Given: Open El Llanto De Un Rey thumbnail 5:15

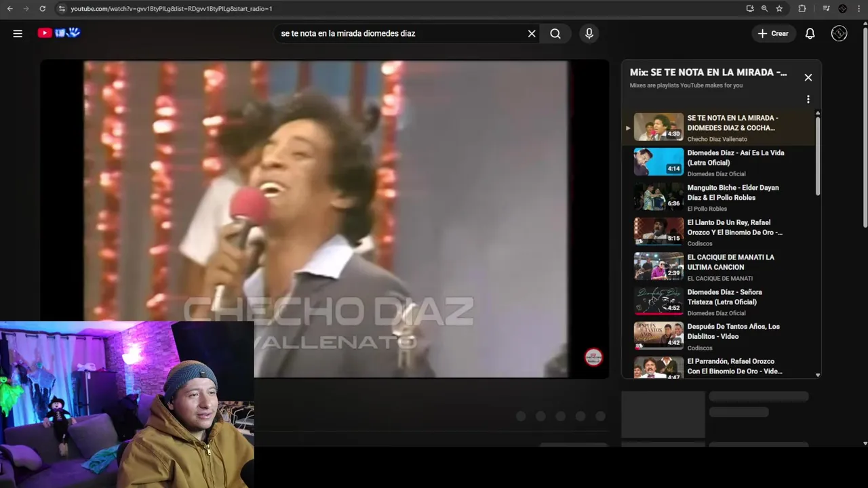Looking at the screenshot, I should coord(658,231).
